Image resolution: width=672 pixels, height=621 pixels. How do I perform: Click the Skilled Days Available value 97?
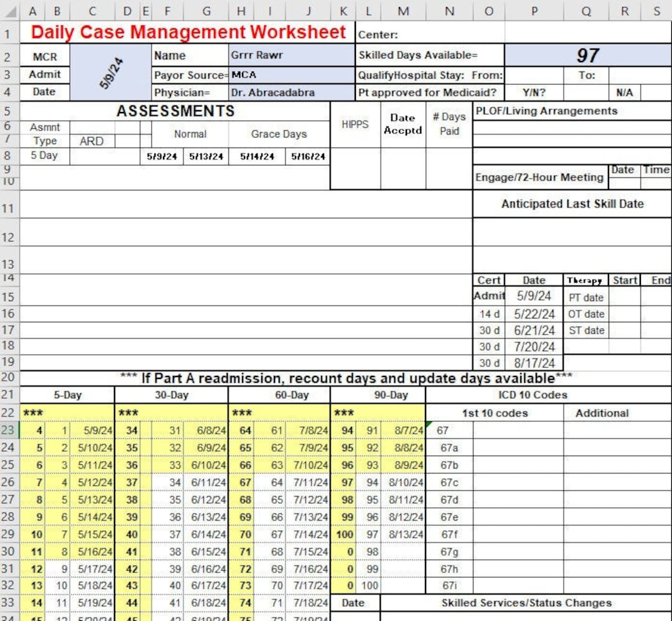(587, 55)
